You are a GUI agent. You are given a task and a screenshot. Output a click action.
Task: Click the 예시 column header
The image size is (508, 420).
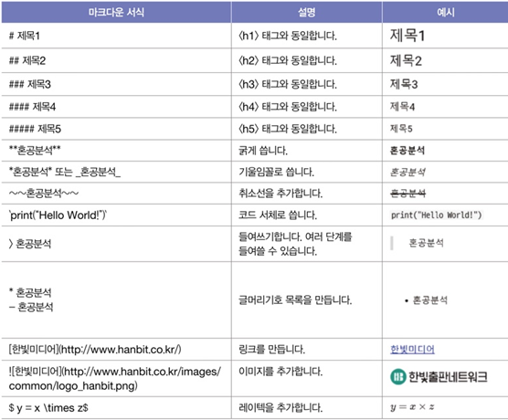[445, 12]
